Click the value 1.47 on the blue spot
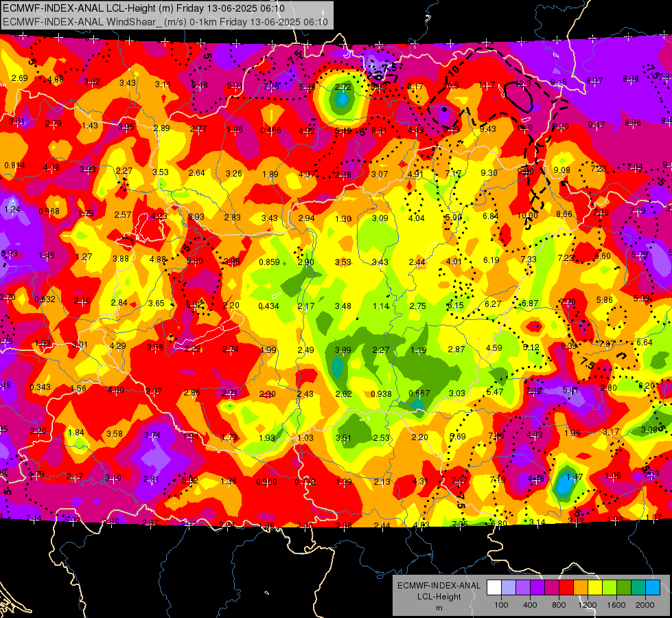The height and width of the screenshot is (618, 672). (x=575, y=477)
